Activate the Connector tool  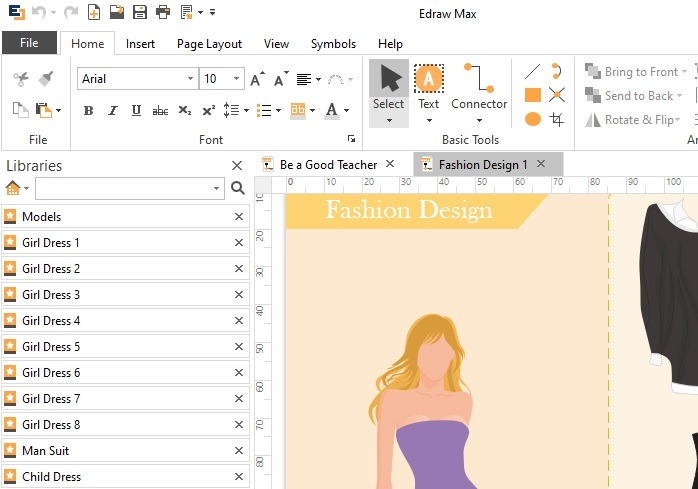(479, 86)
